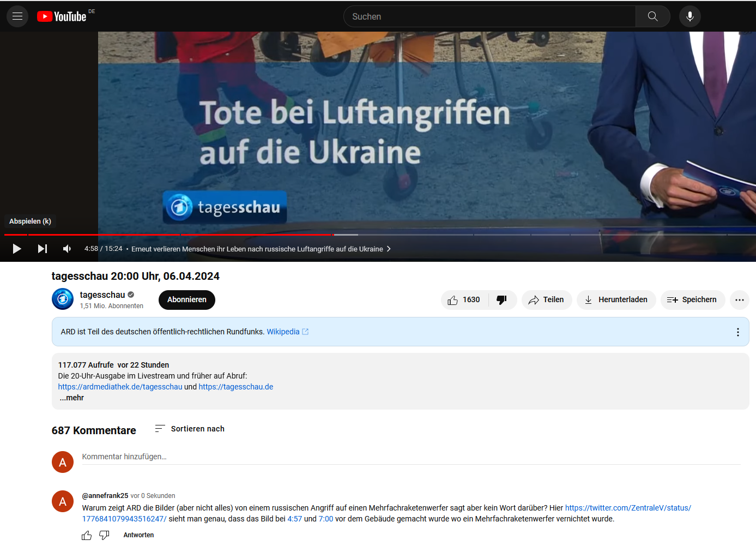
Task: Click the search magnifier button
Action: (652, 16)
